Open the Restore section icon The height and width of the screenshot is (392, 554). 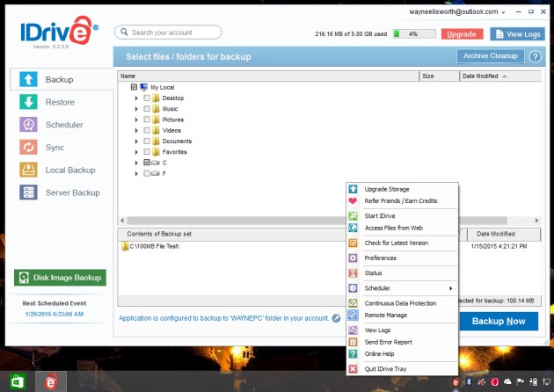28,102
